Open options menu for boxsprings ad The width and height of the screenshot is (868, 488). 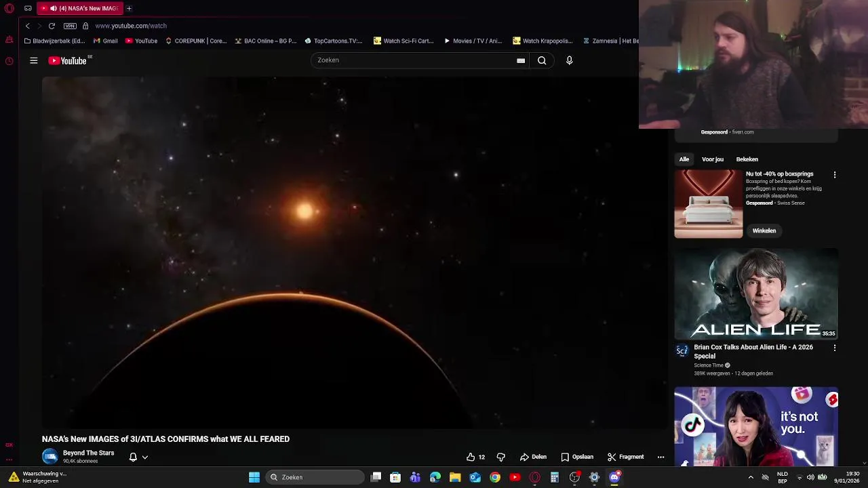(835, 175)
